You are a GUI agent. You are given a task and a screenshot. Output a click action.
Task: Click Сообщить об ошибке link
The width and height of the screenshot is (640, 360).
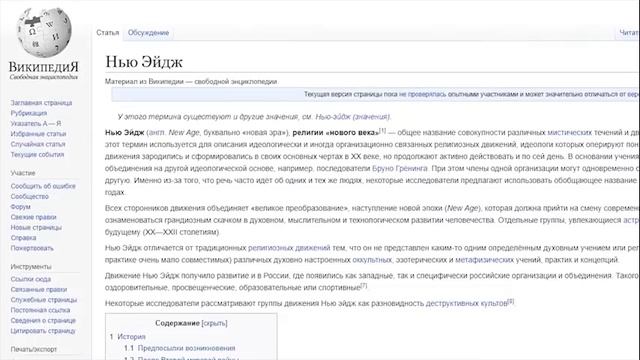(43, 186)
